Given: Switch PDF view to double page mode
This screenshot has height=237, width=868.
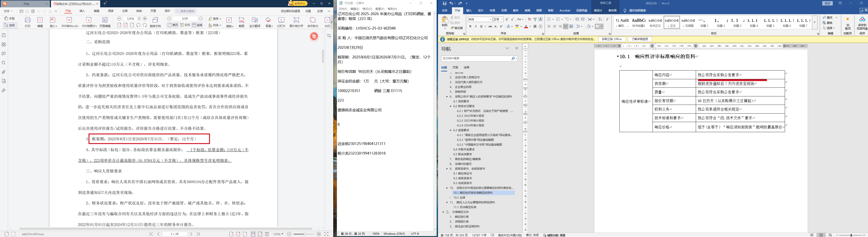Looking at the screenshot, I should click(185, 25).
